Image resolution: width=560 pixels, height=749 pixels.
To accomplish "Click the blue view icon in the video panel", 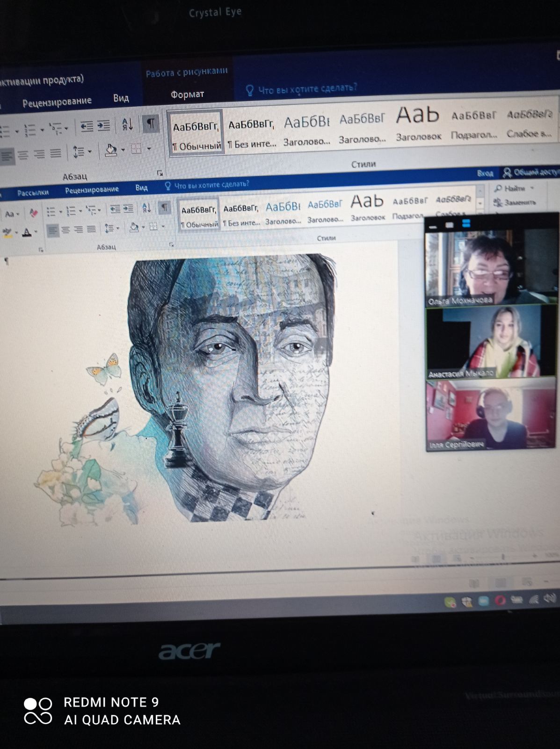I will [466, 224].
